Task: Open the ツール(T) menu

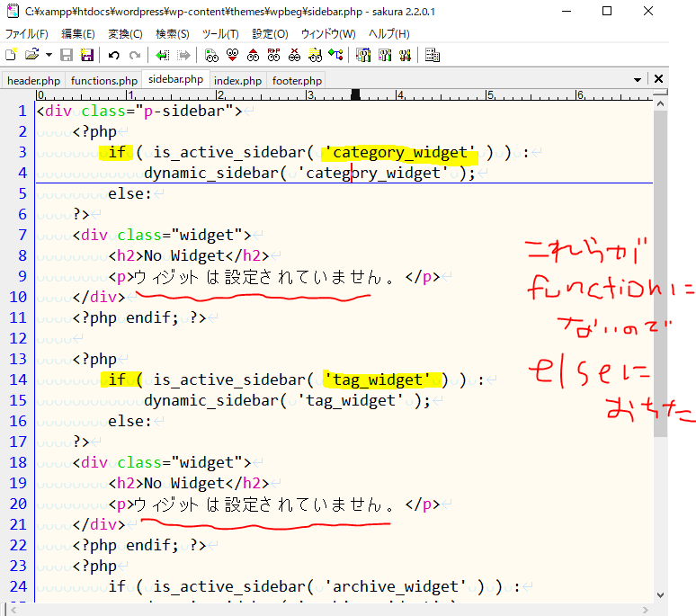Action: pos(220,34)
